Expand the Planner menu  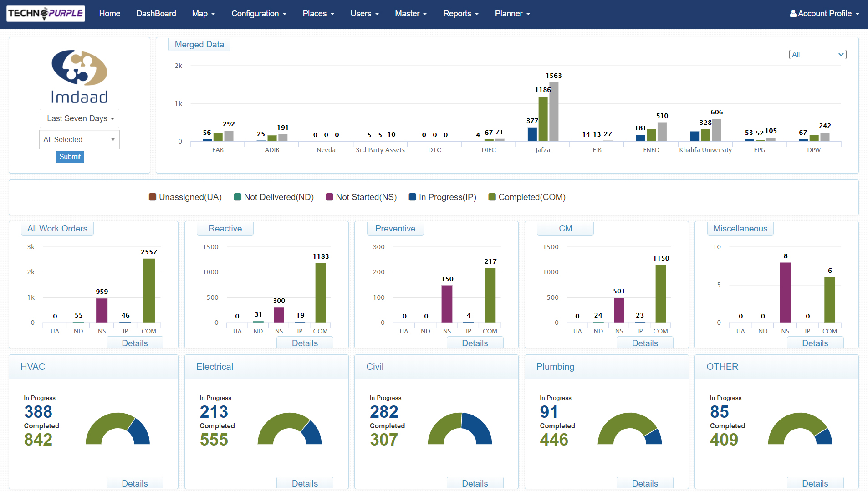coord(512,14)
